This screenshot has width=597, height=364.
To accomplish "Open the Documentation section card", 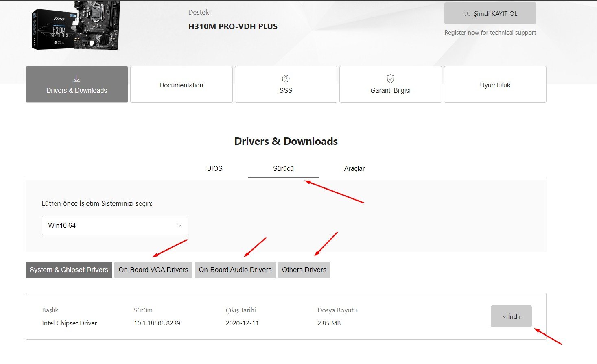I will [182, 85].
